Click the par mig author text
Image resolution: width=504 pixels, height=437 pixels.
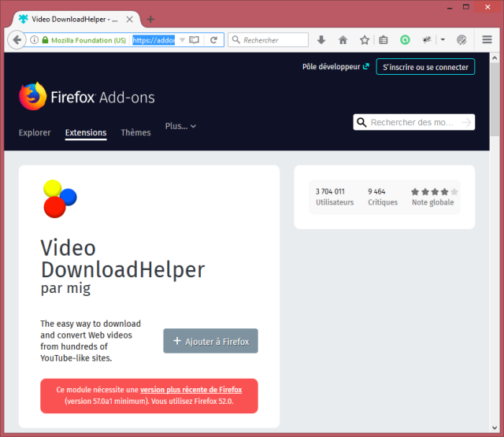coord(65,288)
